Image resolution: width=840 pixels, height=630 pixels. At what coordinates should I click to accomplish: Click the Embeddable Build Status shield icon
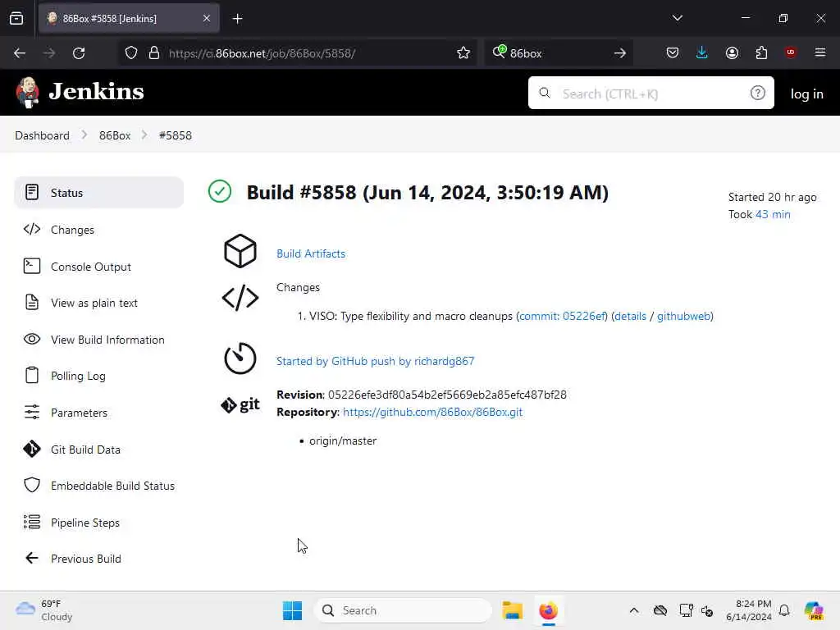click(x=32, y=486)
